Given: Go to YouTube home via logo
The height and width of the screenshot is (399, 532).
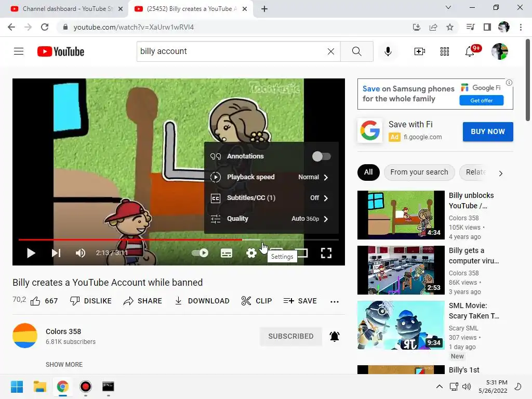Looking at the screenshot, I should click(61, 51).
